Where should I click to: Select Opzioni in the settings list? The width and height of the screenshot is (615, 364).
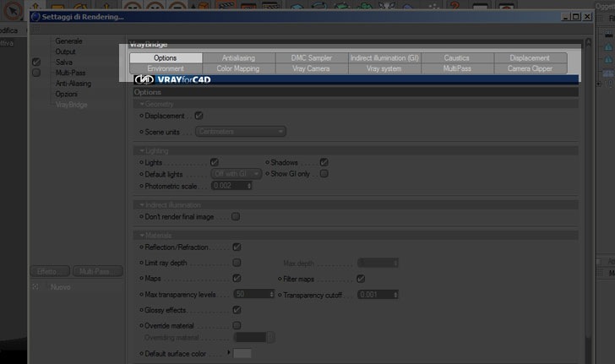click(x=66, y=94)
